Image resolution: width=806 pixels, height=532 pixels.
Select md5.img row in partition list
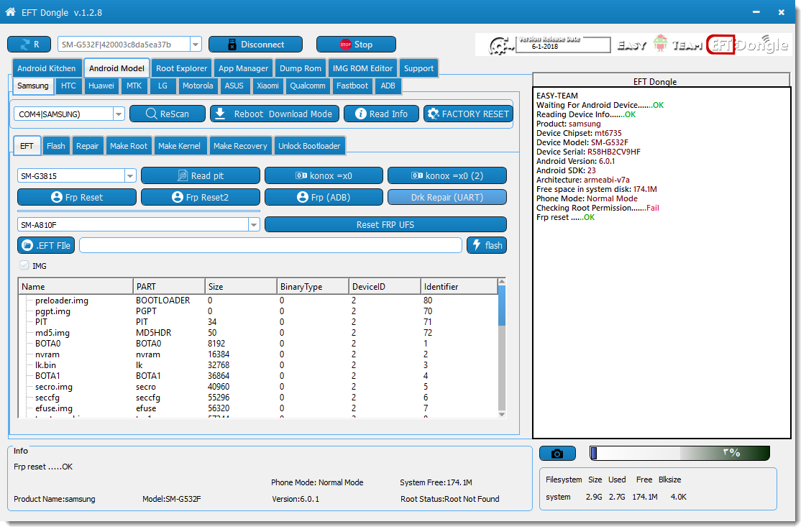pos(258,333)
